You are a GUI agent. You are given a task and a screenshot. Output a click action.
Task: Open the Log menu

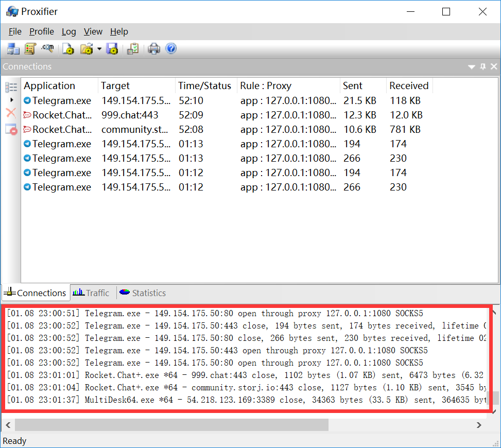click(68, 31)
